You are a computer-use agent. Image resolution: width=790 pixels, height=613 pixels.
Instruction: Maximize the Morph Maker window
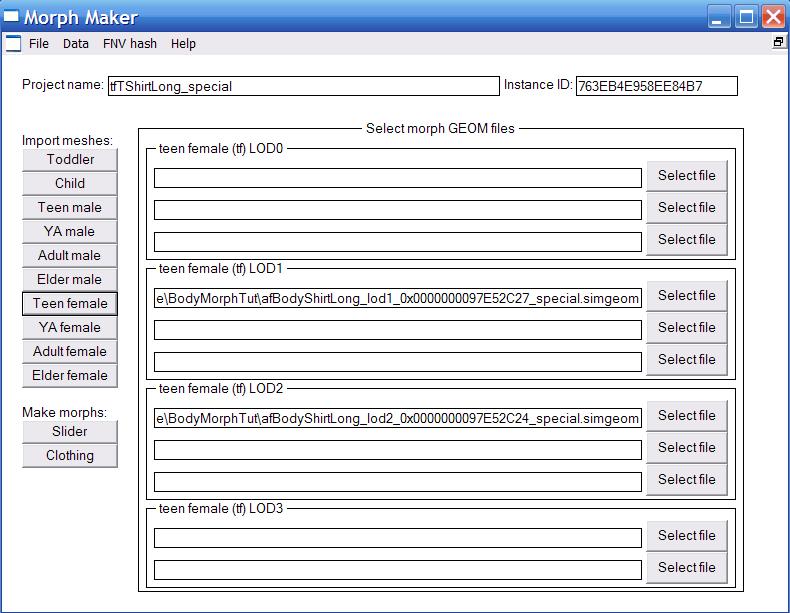746,17
